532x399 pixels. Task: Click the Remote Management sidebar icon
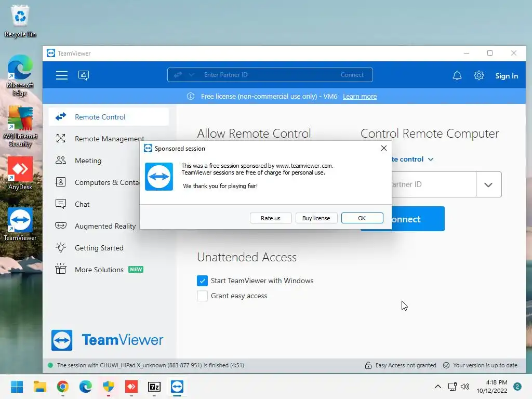pyautogui.click(x=61, y=138)
